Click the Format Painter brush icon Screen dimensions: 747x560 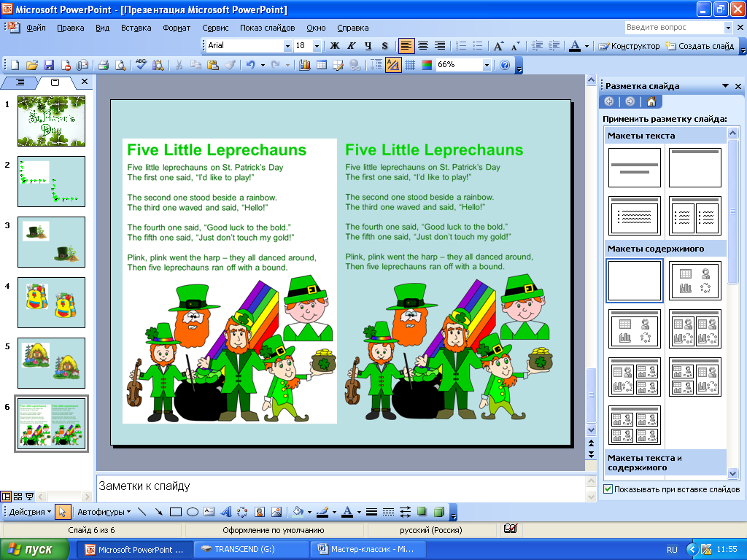(230, 65)
